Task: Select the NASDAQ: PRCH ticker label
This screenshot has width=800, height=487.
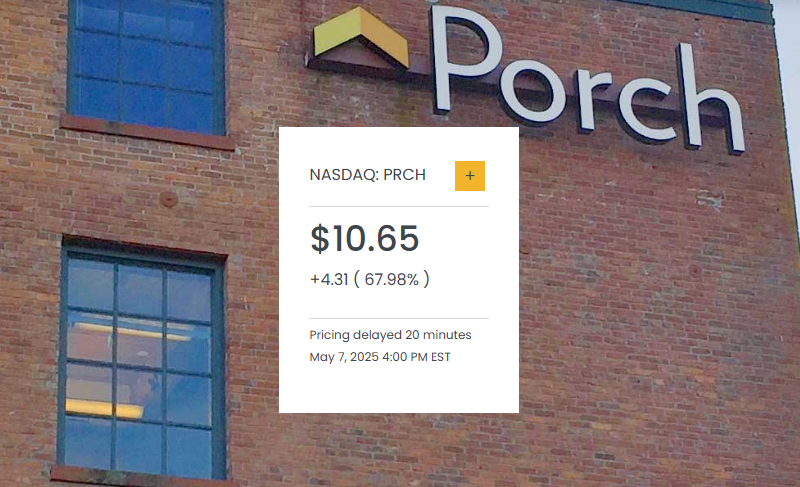Action: click(368, 175)
